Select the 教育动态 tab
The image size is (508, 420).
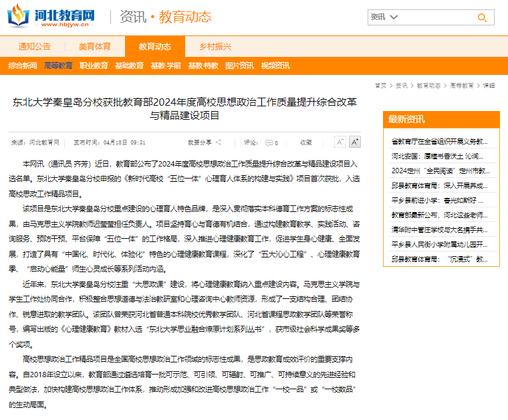click(x=155, y=47)
